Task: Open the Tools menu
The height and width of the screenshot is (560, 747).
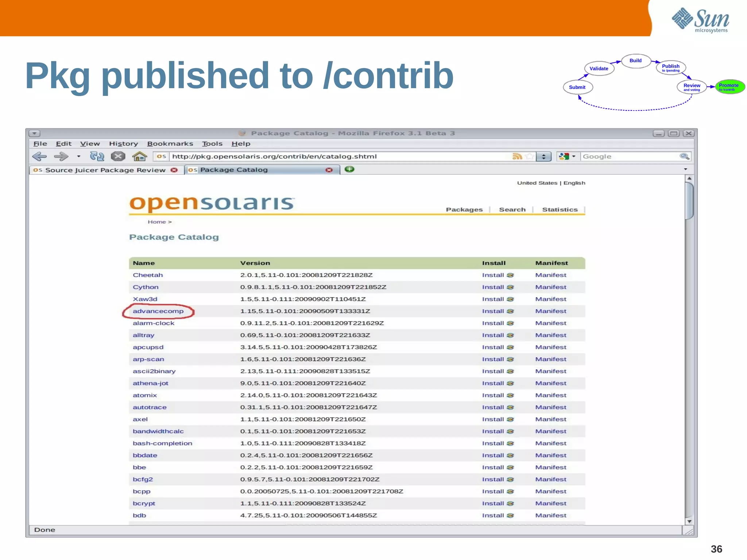Action: click(x=212, y=144)
